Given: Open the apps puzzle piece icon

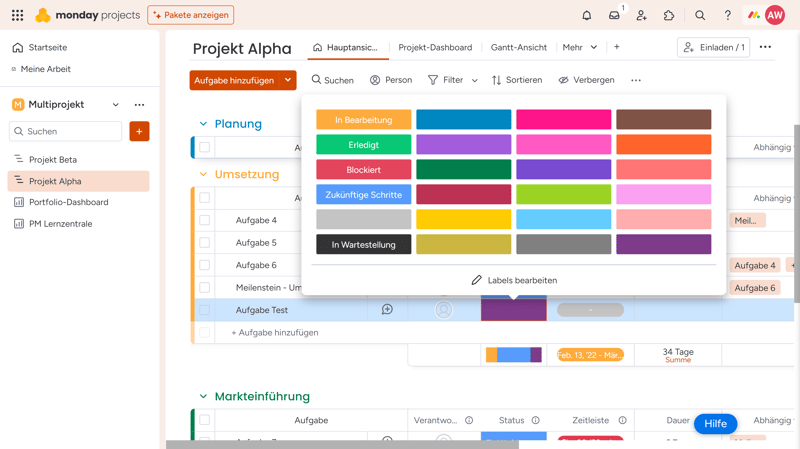Looking at the screenshot, I should tap(669, 16).
